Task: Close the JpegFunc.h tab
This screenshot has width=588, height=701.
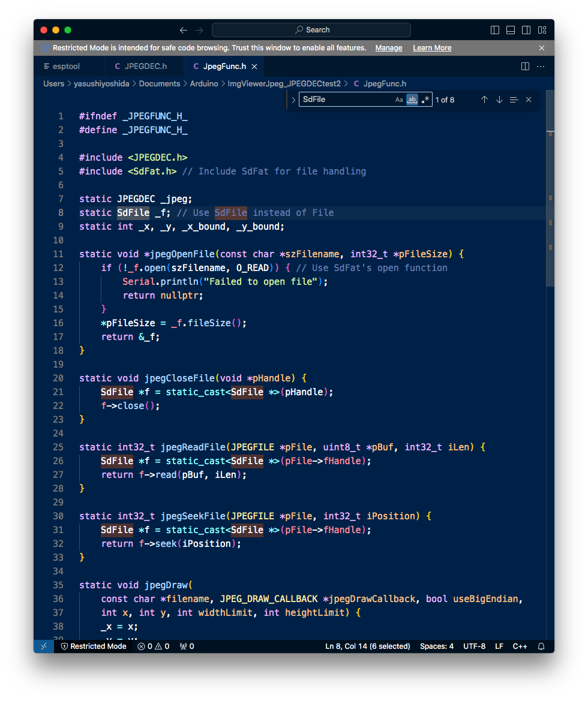Action: tap(254, 66)
